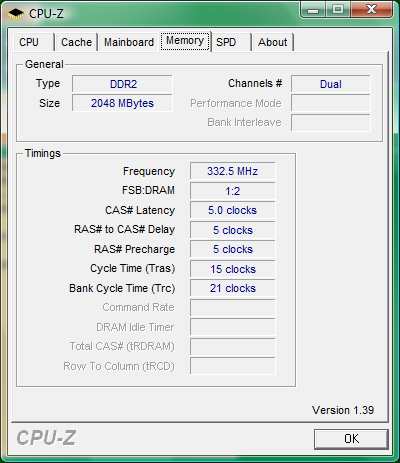
Task: Click the Memory tab
Action: [x=185, y=41]
